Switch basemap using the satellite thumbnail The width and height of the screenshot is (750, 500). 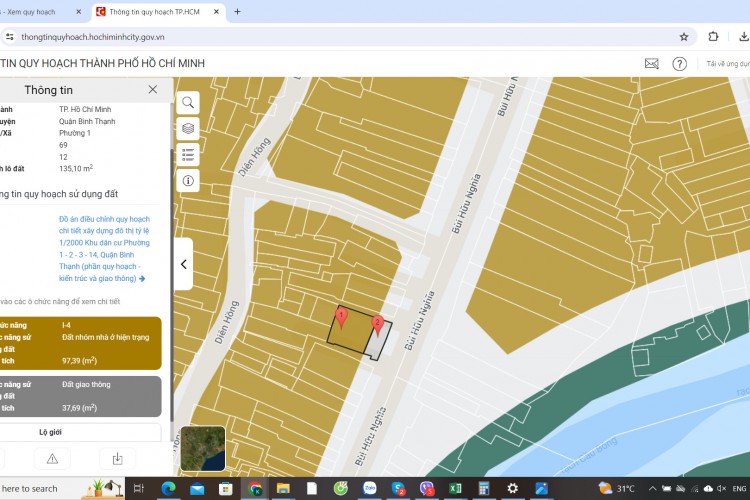click(x=203, y=449)
